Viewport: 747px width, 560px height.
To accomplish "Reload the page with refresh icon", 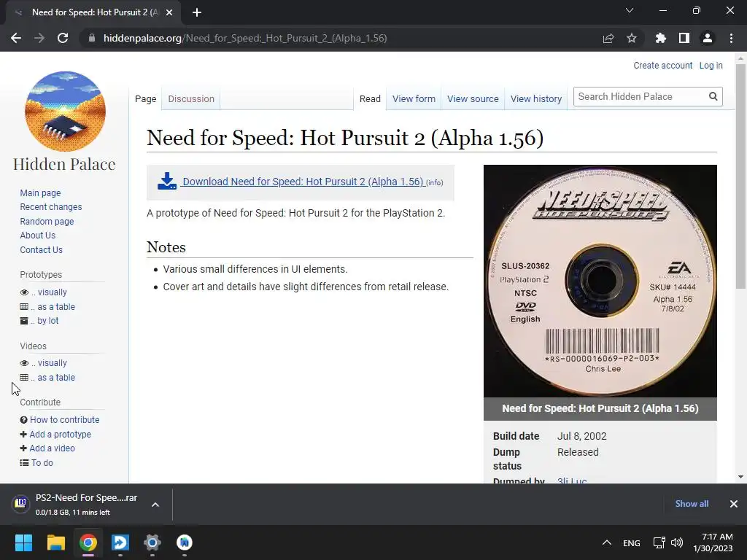I will click(63, 38).
